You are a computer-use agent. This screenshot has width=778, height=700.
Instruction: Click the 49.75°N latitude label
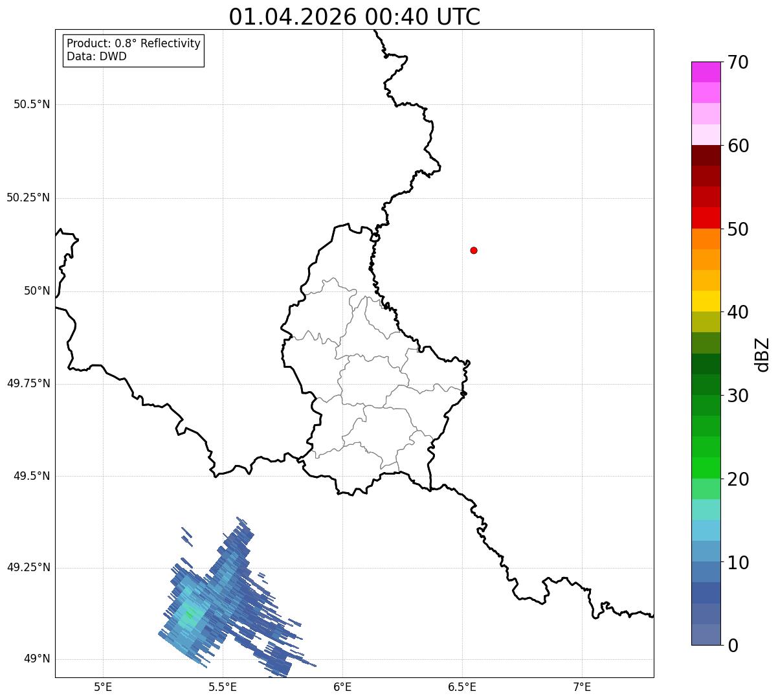pos(28,383)
